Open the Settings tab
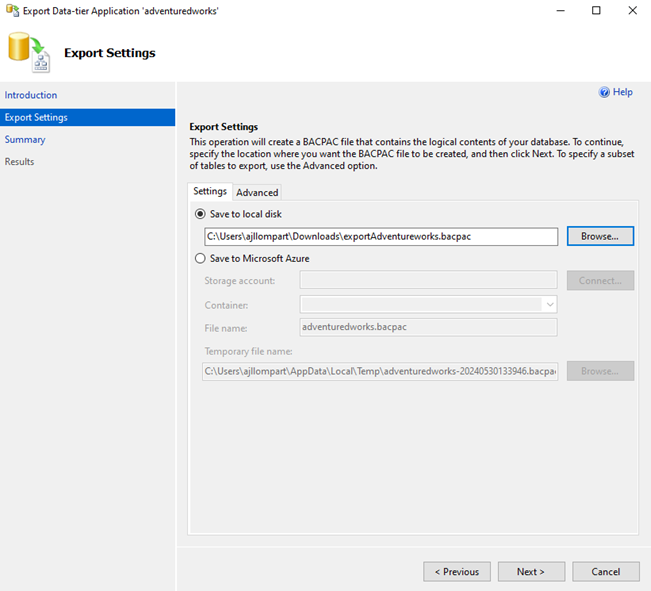 coord(210,191)
